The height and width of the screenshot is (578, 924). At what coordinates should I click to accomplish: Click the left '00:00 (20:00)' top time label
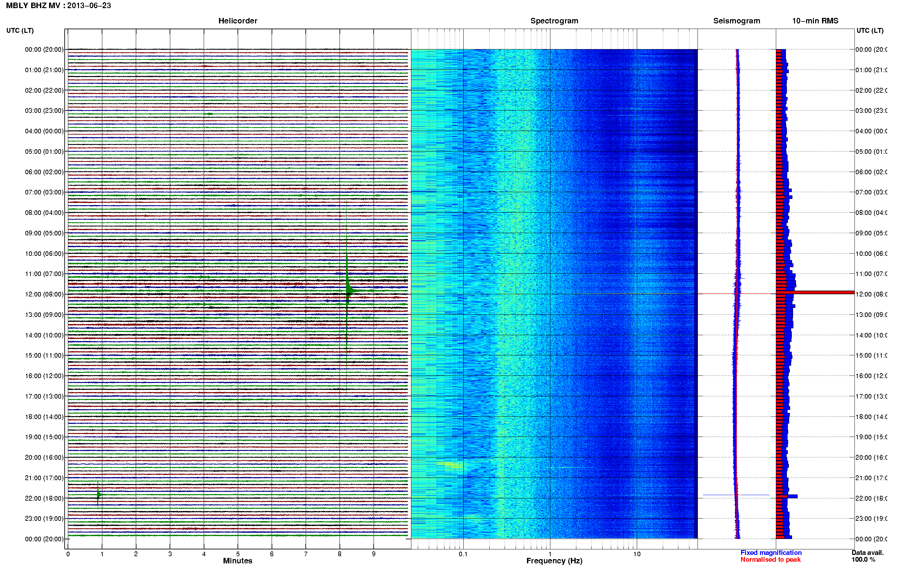pyautogui.click(x=44, y=49)
